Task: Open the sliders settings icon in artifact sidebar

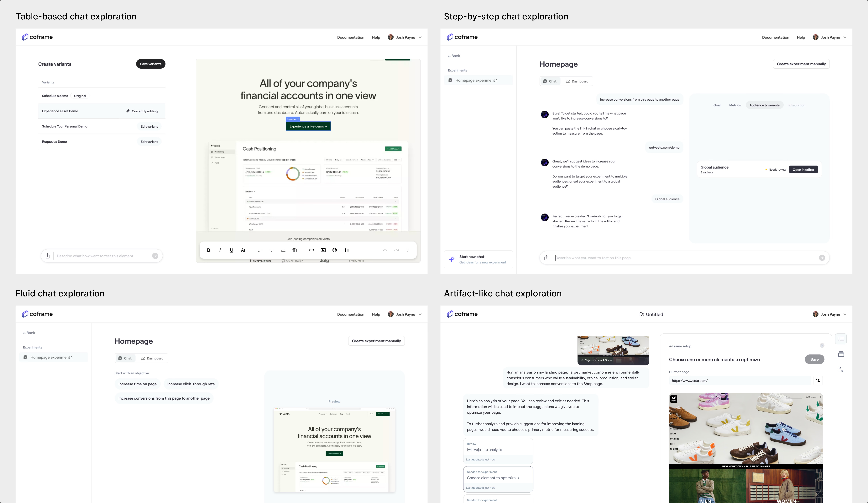Action: click(841, 370)
